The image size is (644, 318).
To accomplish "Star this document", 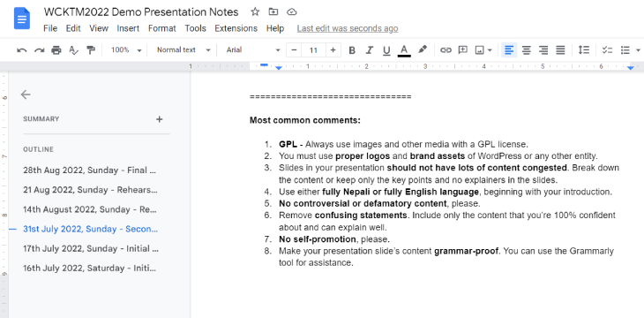I will coord(255,12).
